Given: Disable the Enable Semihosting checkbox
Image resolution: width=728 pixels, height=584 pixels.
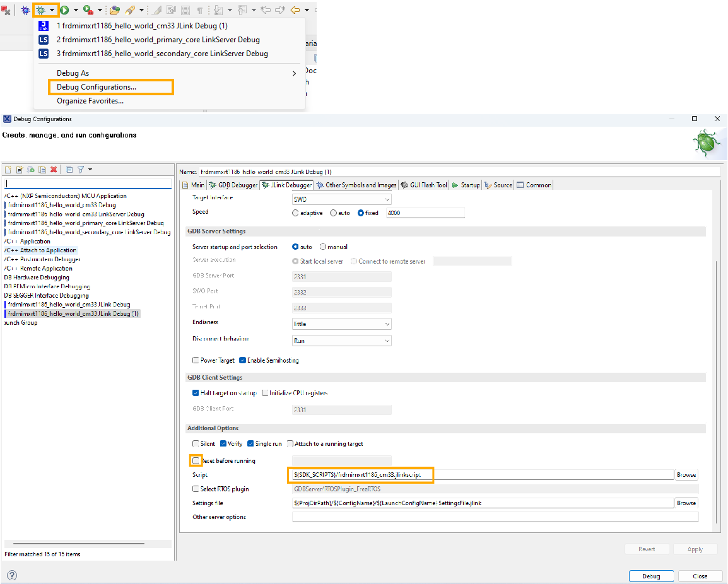Looking at the screenshot, I should [x=243, y=361].
